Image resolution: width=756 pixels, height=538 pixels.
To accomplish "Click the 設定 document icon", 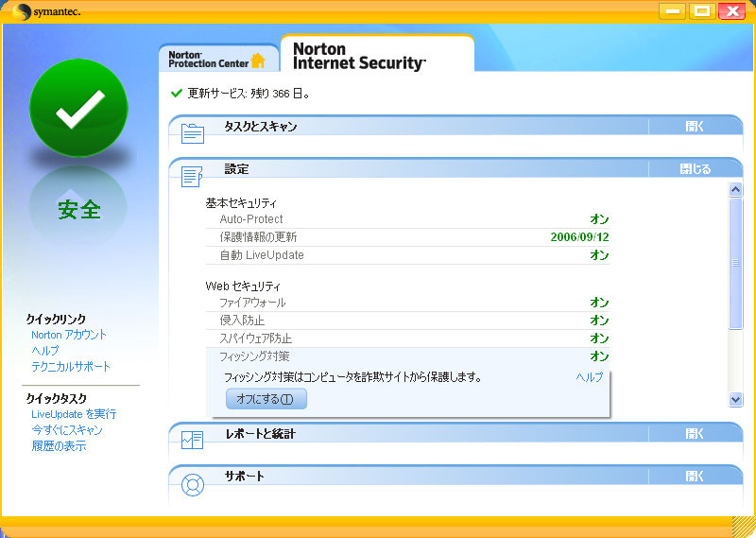I will (x=192, y=177).
